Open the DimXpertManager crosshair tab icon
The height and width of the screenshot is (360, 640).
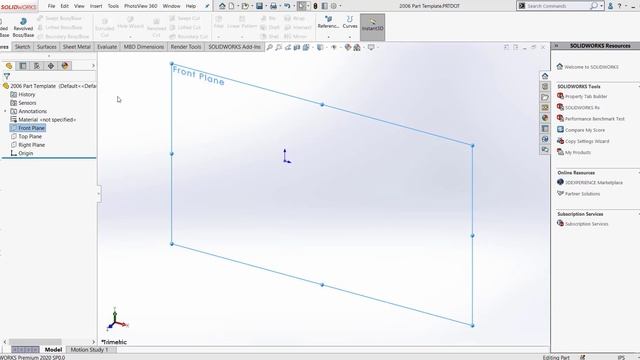(51, 66)
